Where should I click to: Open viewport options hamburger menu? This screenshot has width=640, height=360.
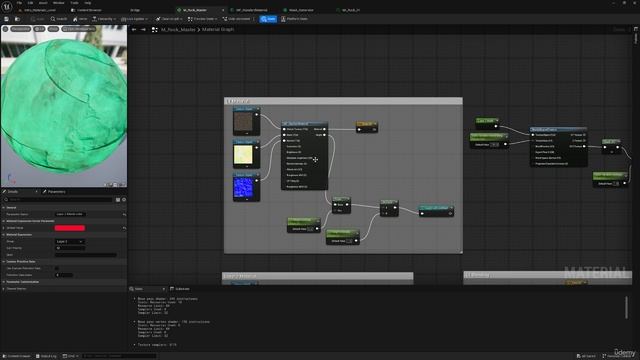[x=5, y=29]
